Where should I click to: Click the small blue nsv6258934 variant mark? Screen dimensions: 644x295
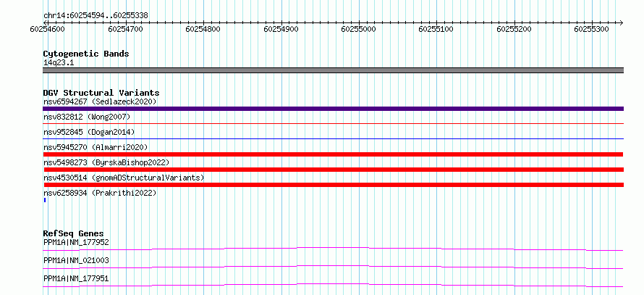click(x=45, y=200)
